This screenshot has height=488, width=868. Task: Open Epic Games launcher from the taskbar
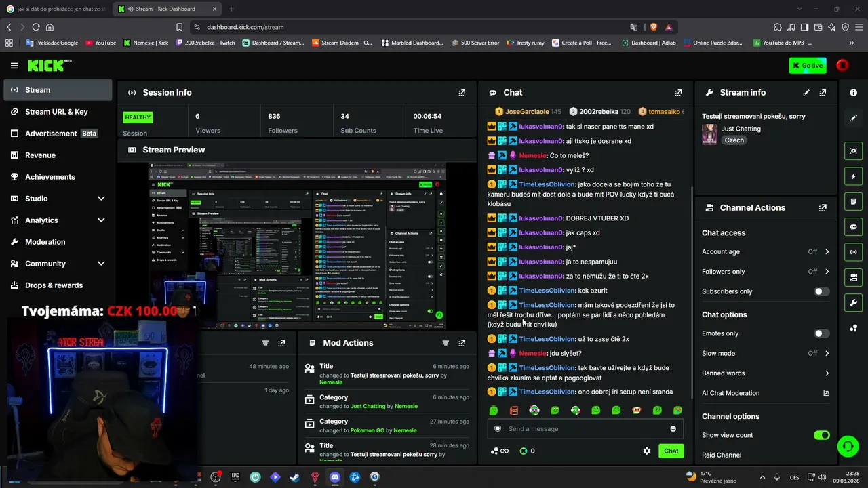tap(235, 477)
